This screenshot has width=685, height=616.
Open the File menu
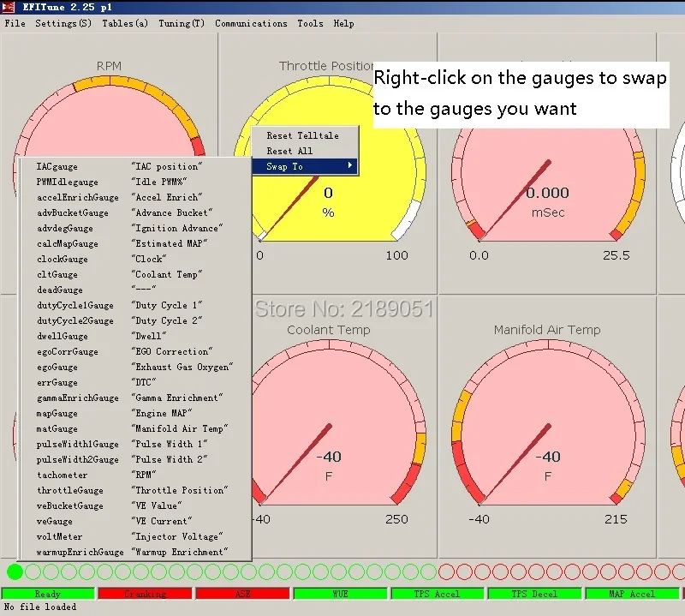coord(15,24)
